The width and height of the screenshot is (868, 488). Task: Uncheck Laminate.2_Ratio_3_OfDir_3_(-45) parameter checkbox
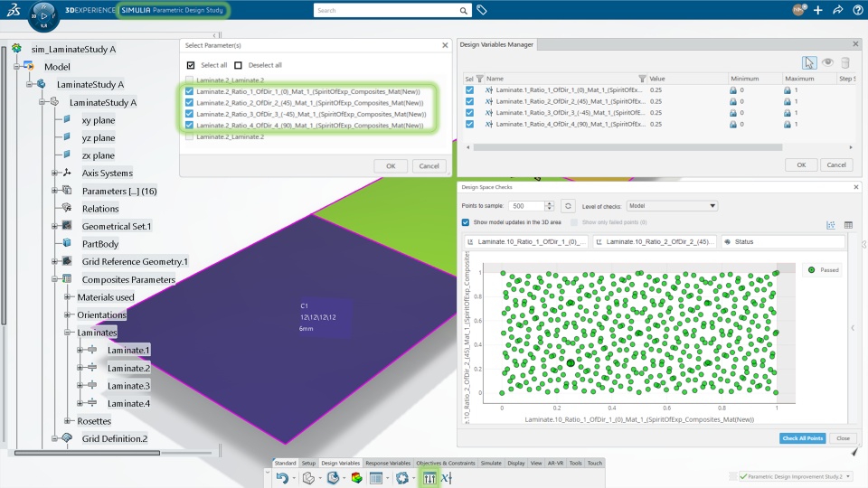189,114
